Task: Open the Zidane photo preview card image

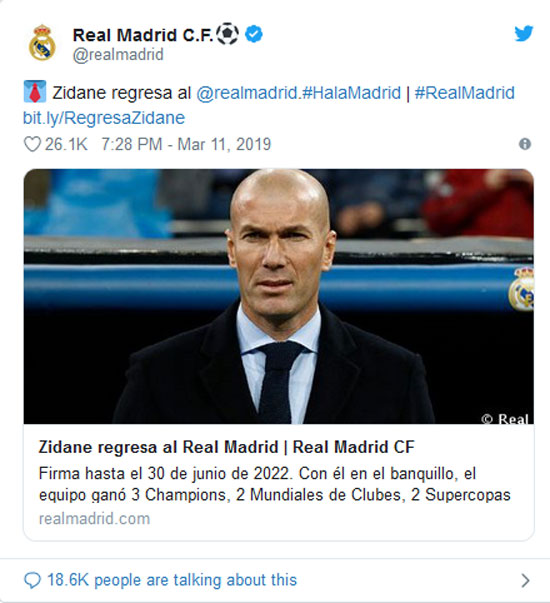Action: [278, 297]
